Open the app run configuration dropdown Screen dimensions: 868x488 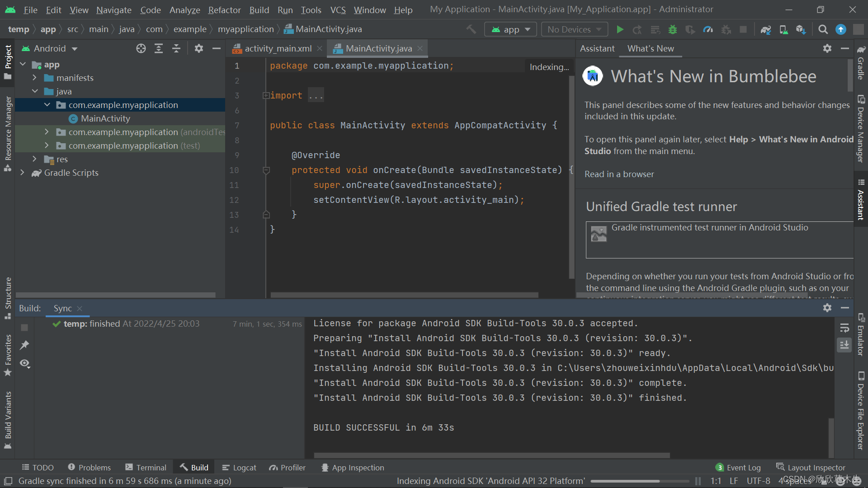pos(510,29)
